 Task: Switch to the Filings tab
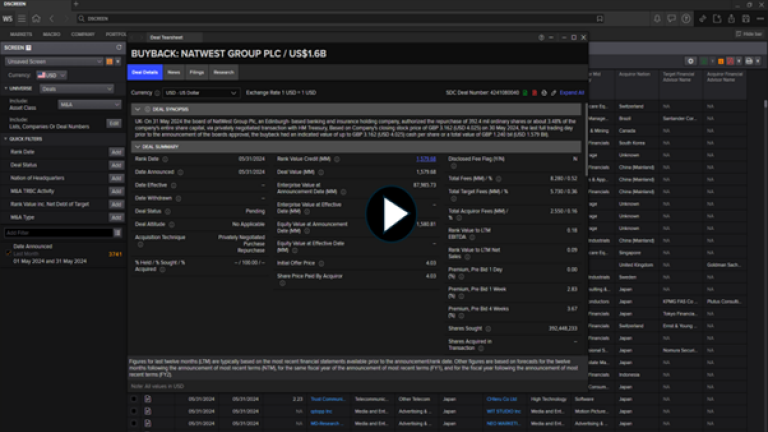pyautogui.click(x=197, y=72)
